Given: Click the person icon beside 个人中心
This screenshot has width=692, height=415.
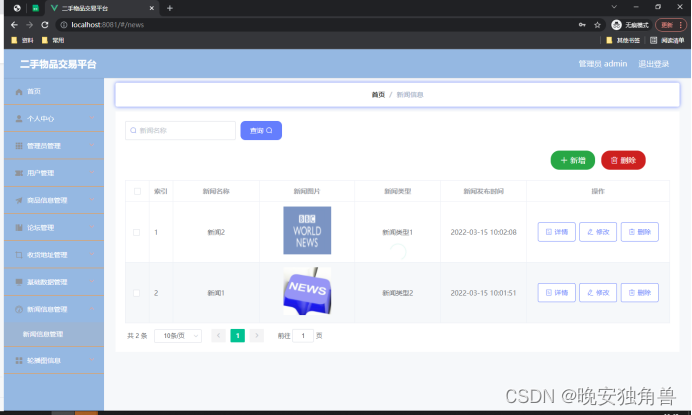Looking at the screenshot, I should click(19, 119).
